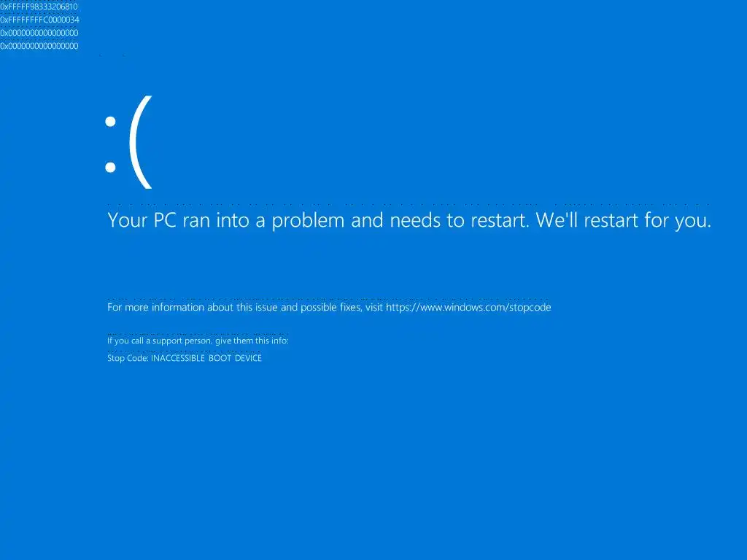Click the colon eyes of the sad face
Viewport: 747px width, 560px height.
111,144
